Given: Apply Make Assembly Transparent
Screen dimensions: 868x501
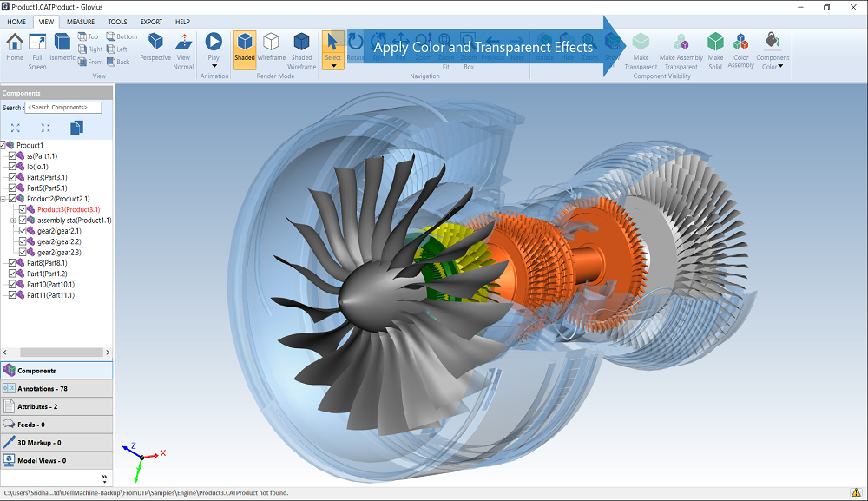Looking at the screenshot, I should [x=681, y=51].
